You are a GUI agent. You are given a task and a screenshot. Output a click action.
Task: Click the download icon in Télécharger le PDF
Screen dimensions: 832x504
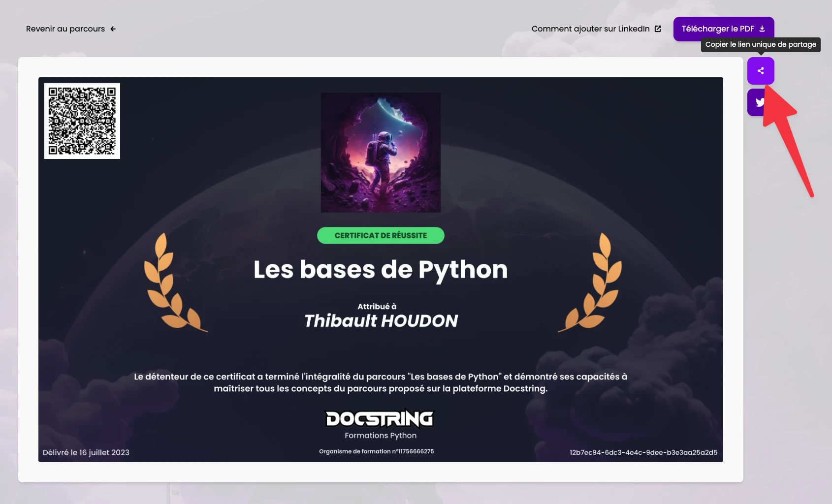coord(762,29)
